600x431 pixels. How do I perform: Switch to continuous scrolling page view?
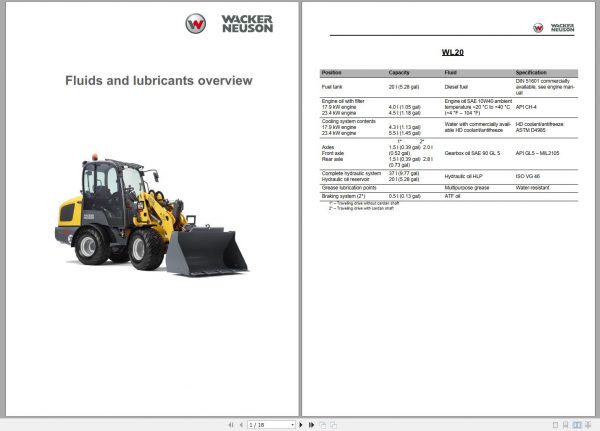[566, 425]
